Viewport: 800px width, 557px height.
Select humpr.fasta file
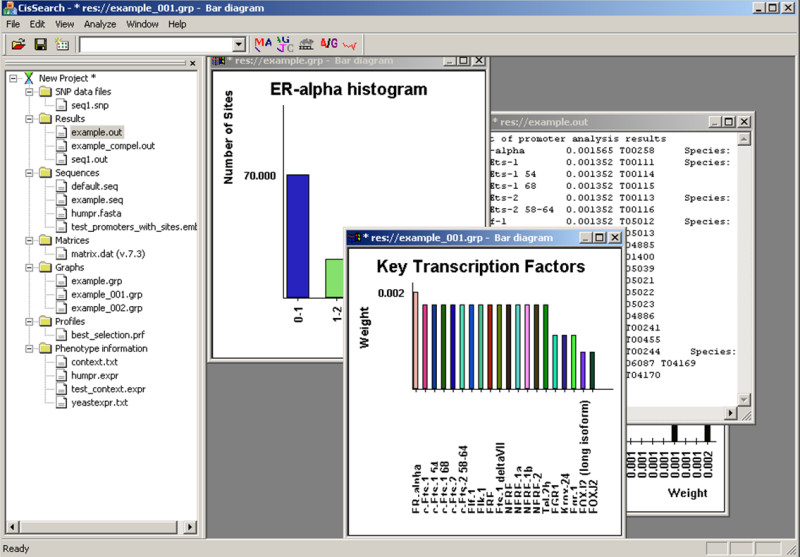(96, 213)
